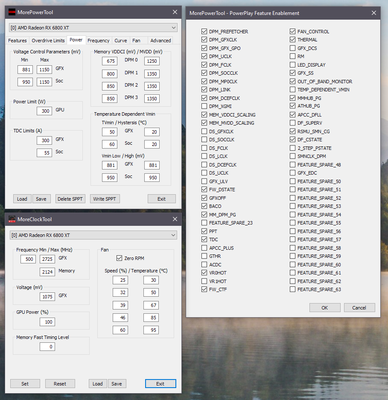Enable TEMP_DEPENDENT_VMIN checkbox
388x400 pixels.
click(293, 90)
